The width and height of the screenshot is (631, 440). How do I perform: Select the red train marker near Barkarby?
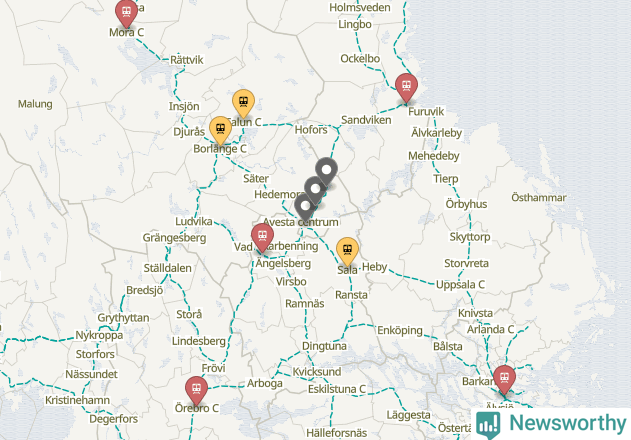point(504,380)
